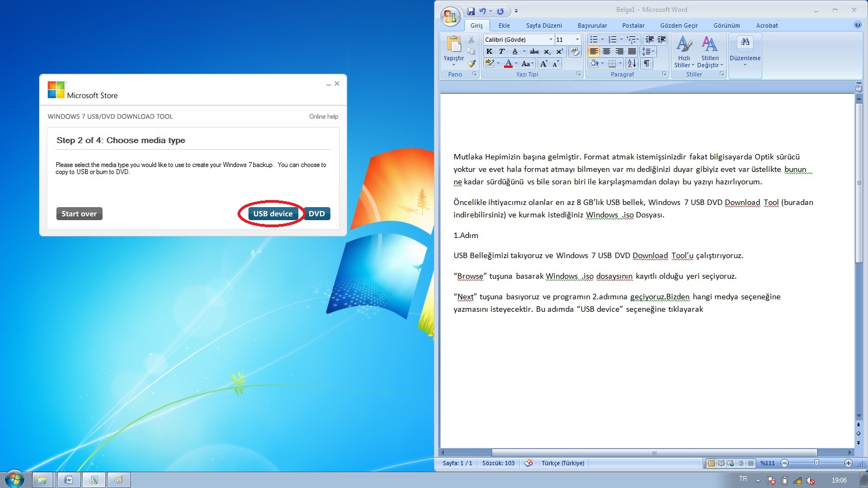Apply the red font color

(x=508, y=63)
